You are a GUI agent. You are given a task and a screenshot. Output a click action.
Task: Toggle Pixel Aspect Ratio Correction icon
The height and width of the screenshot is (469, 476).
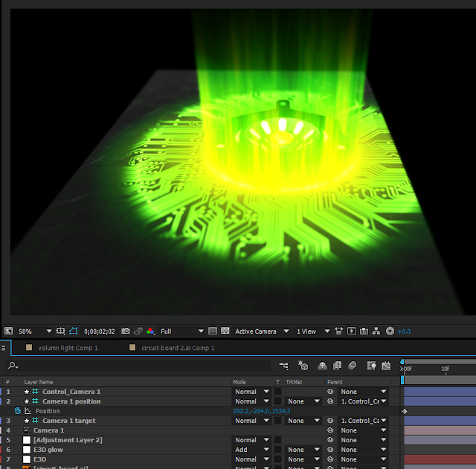click(x=339, y=331)
